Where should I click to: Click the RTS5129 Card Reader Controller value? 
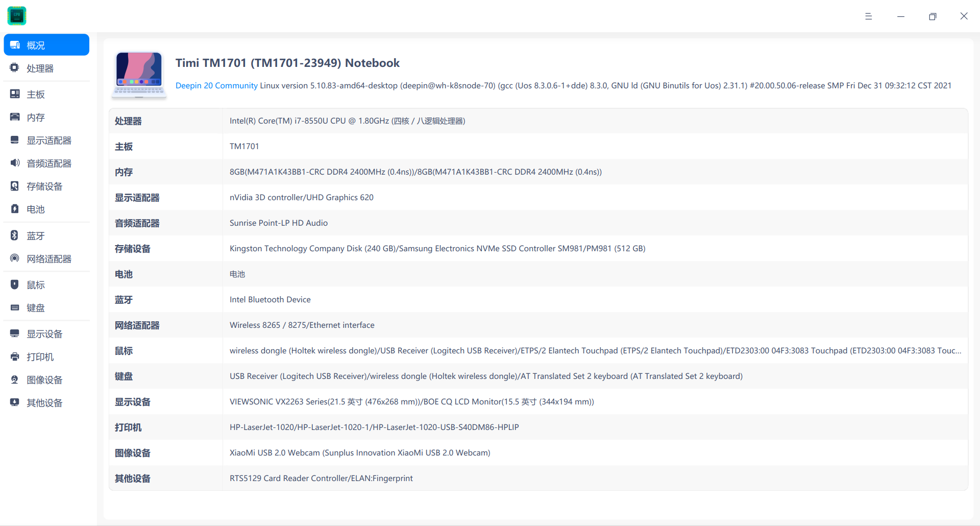(x=321, y=479)
